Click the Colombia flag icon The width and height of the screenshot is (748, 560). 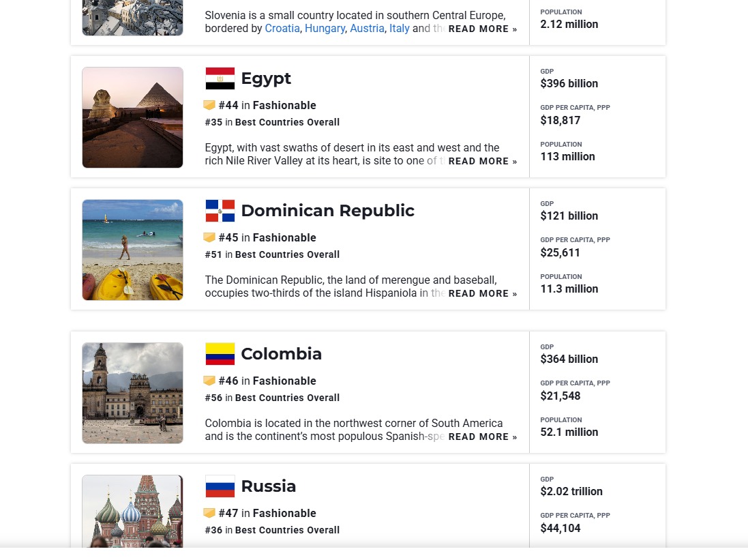click(x=220, y=354)
